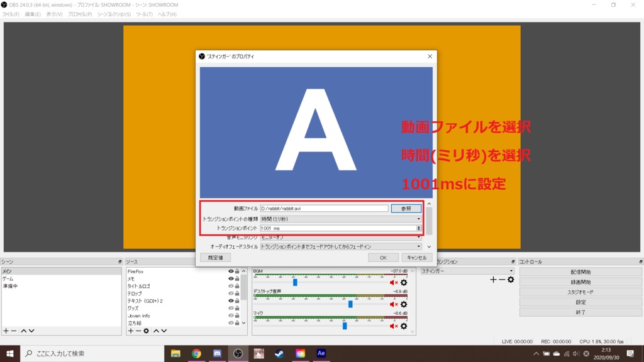Open the マイク mixer gear settings
The image size is (644, 362).
(x=404, y=327)
